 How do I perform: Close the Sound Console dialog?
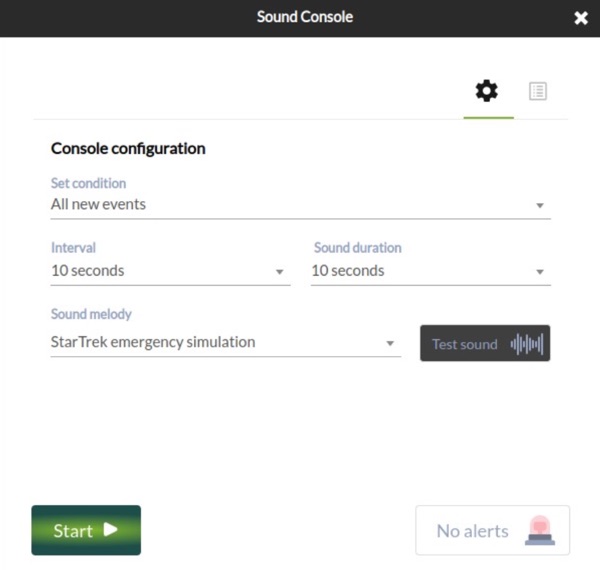pos(581,18)
